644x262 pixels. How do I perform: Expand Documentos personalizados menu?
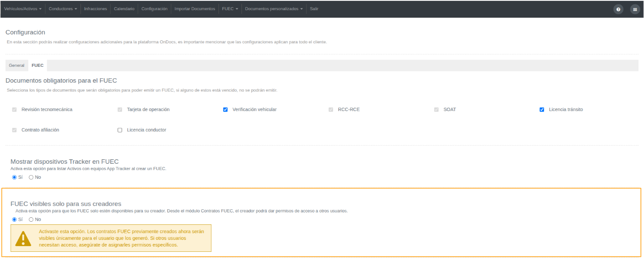click(274, 9)
